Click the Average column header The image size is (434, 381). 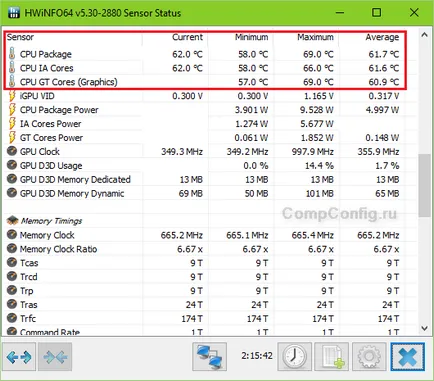[x=382, y=37]
